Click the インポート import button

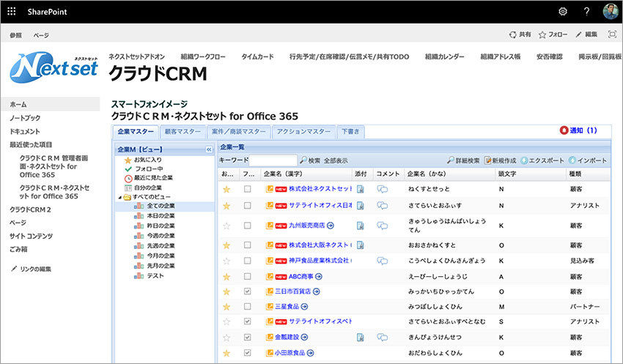click(588, 160)
